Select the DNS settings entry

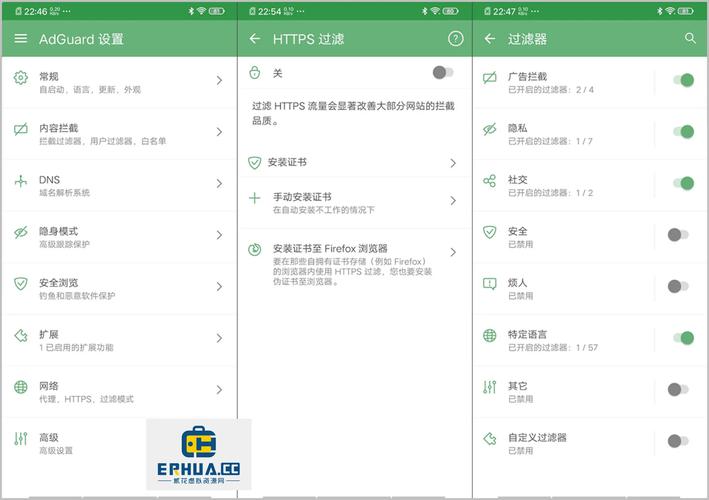119,185
